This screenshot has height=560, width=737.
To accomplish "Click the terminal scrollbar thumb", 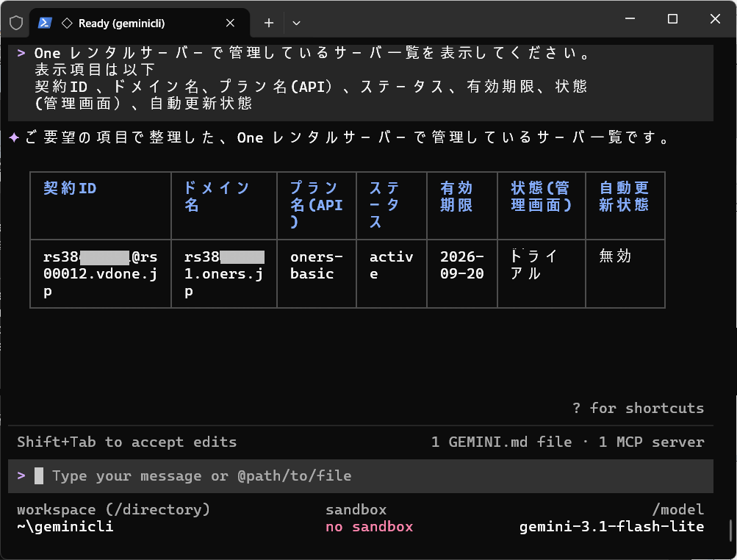I will click(x=731, y=531).
